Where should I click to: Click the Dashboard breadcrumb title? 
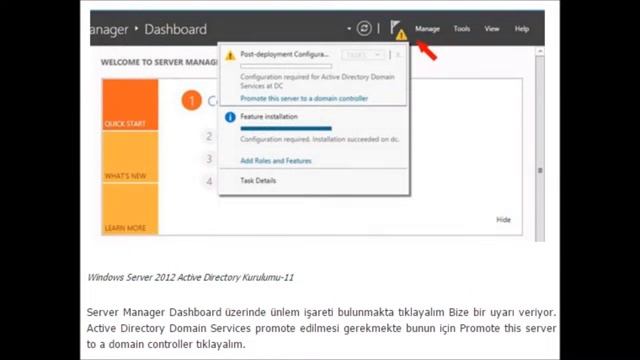(176, 29)
